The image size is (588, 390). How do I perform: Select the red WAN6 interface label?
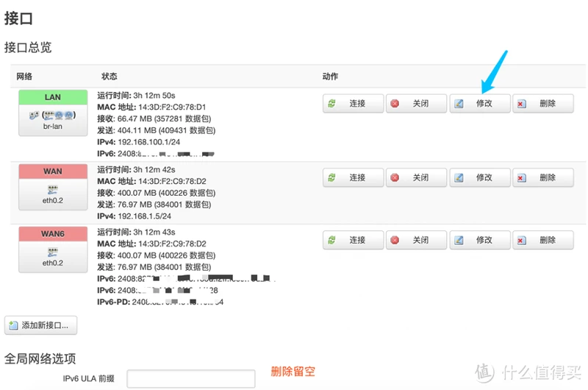click(53, 234)
